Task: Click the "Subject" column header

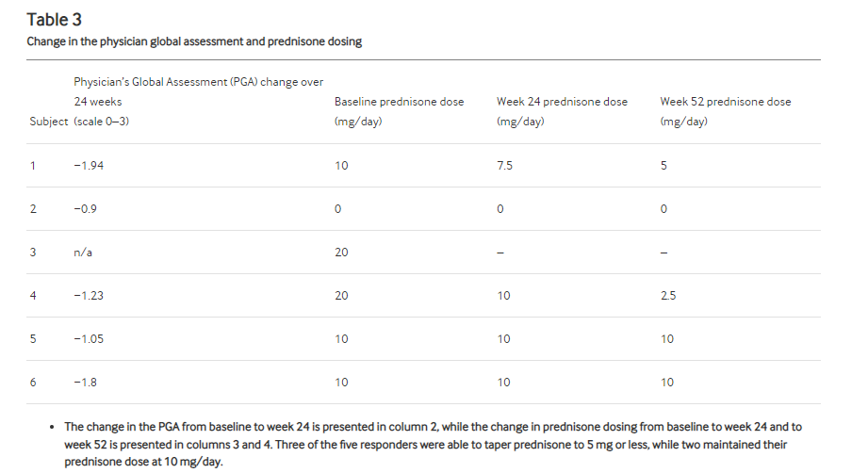Action: (x=48, y=122)
